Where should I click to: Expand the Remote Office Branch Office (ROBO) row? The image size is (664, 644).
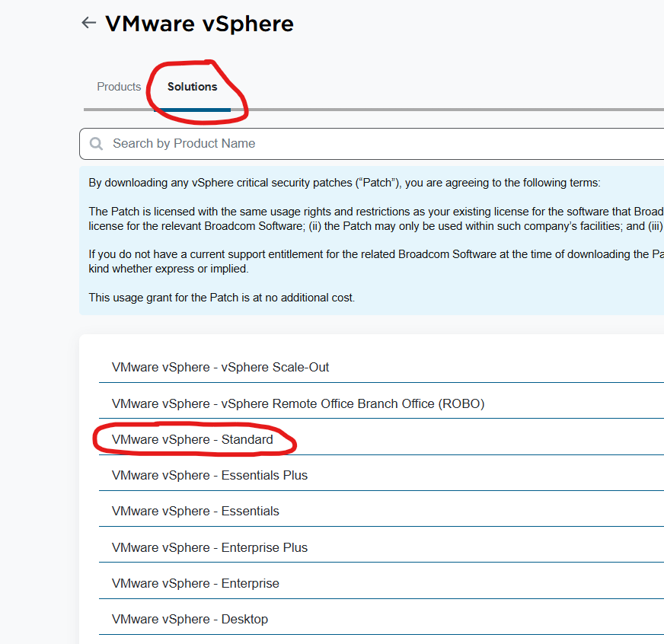(298, 403)
